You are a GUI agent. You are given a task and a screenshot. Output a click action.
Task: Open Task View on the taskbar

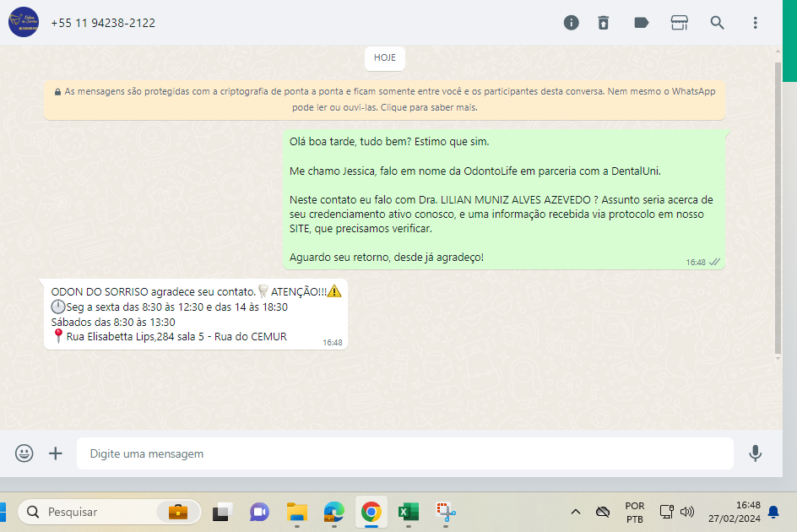pos(222,512)
